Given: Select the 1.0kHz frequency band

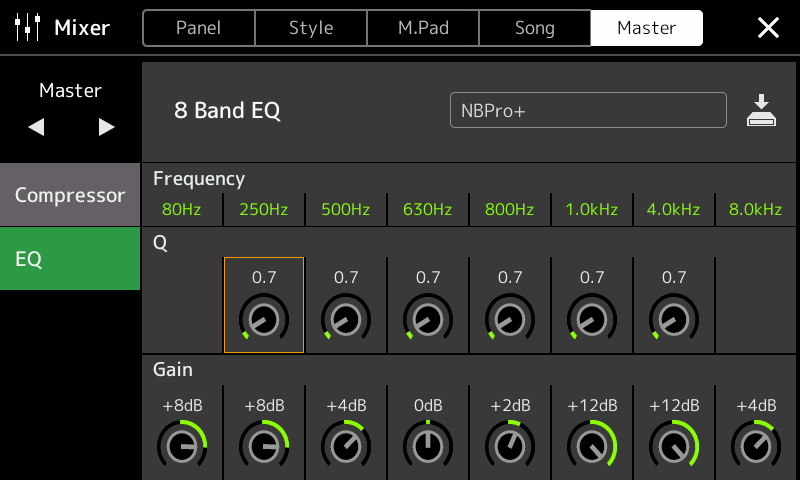Looking at the screenshot, I should tap(592, 209).
